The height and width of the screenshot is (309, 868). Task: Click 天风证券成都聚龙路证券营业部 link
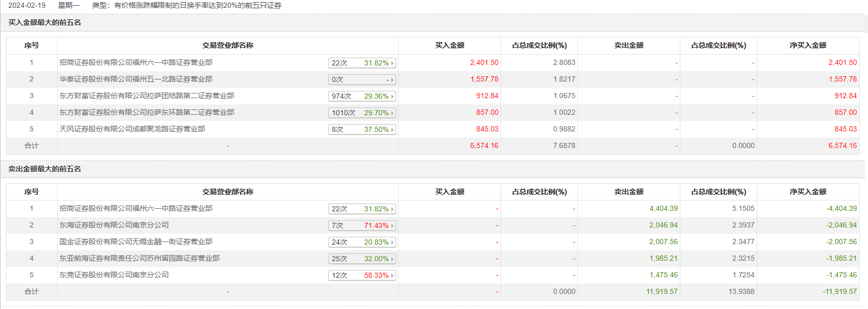(x=132, y=129)
